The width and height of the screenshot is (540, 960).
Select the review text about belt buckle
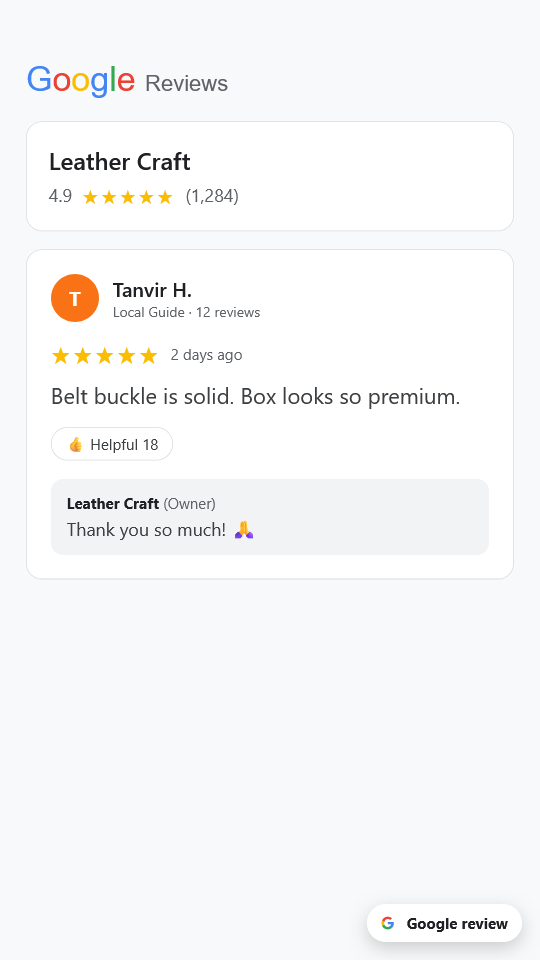pos(255,397)
